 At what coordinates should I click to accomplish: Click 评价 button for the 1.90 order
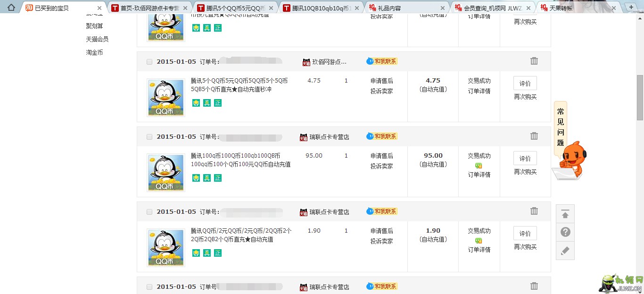point(525,233)
